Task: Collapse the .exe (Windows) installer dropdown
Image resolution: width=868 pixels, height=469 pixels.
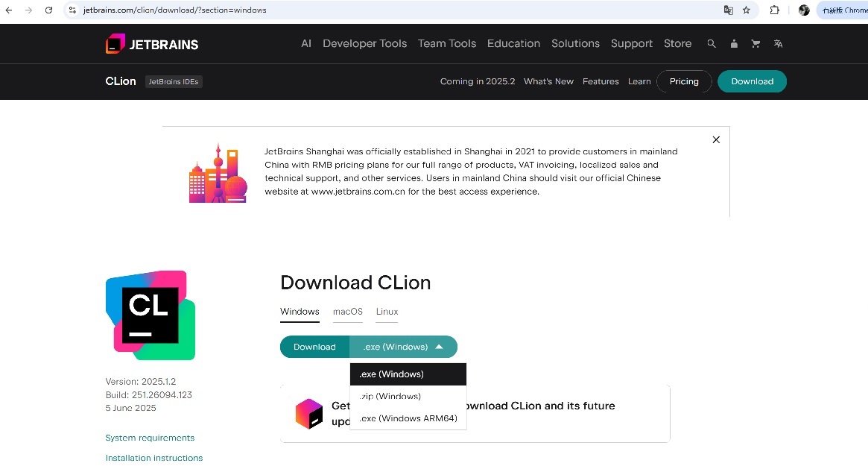Action: click(x=404, y=347)
